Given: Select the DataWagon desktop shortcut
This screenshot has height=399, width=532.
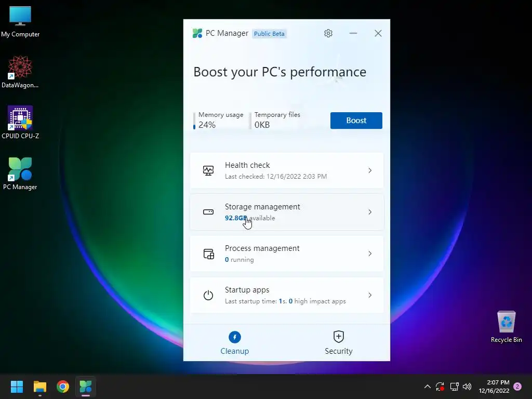Looking at the screenshot, I should pyautogui.click(x=20, y=72).
